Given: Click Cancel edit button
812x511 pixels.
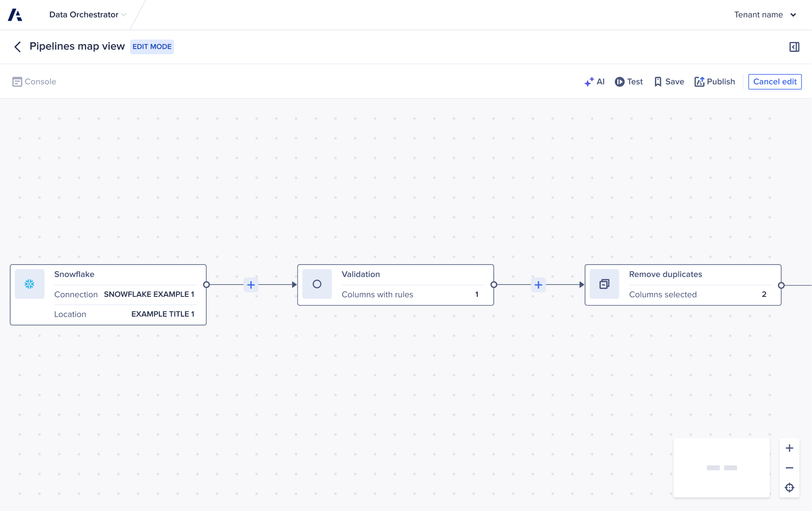Looking at the screenshot, I should 775,82.
